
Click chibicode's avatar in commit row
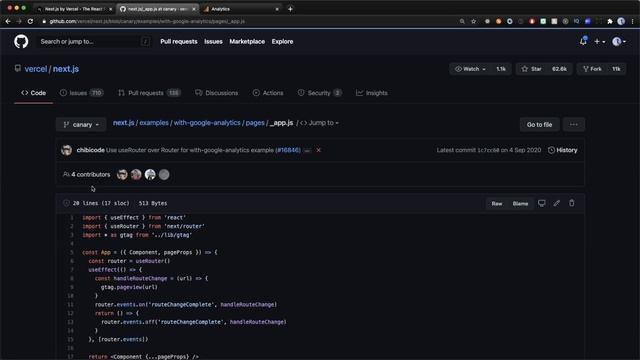click(67, 150)
